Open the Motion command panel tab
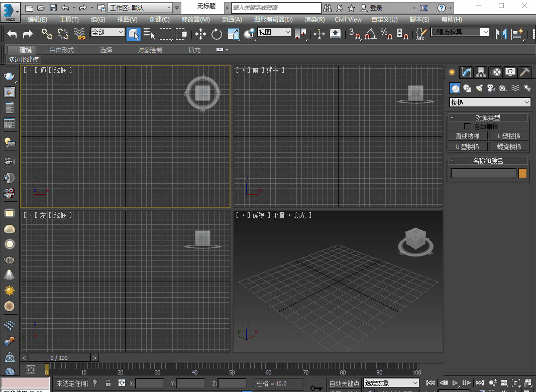This screenshot has height=392, width=536. (496, 72)
